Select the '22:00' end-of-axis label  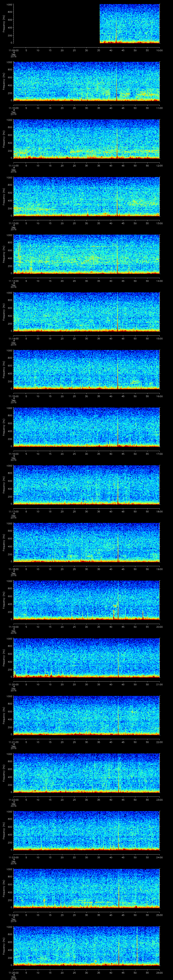coord(159,742)
